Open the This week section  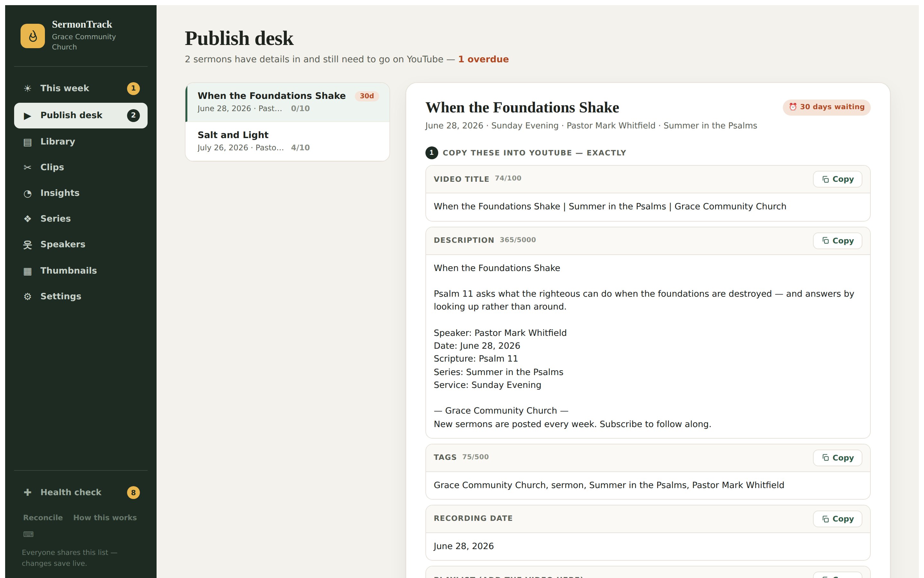(x=81, y=88)
